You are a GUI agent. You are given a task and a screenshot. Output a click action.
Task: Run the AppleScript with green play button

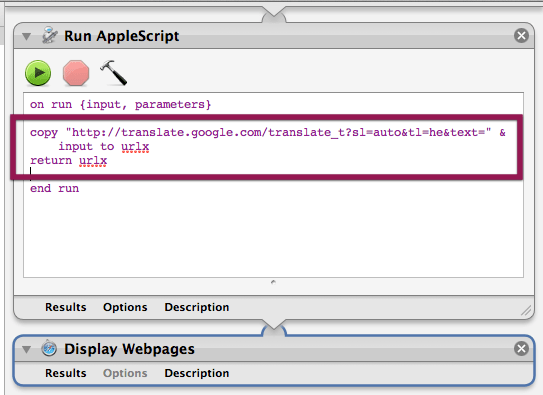[38, 73]
